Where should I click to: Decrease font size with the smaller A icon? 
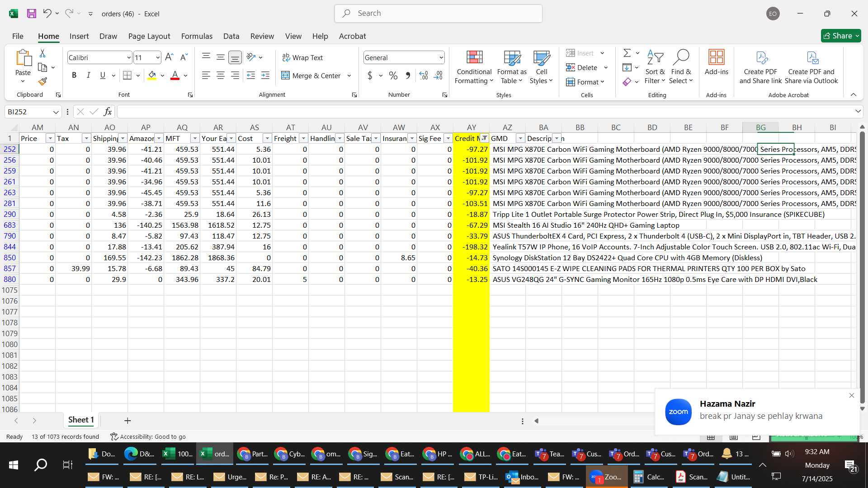184,57
